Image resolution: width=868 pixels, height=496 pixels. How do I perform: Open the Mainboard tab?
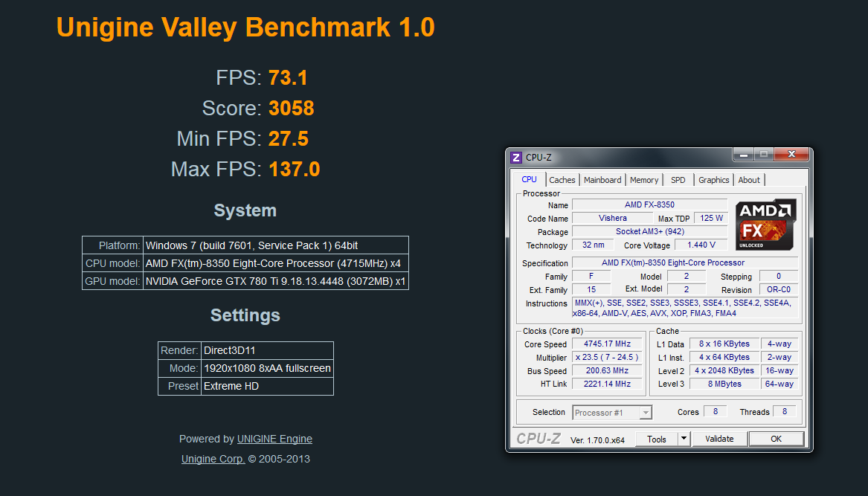pyautogui.click(x=602, y=180)
